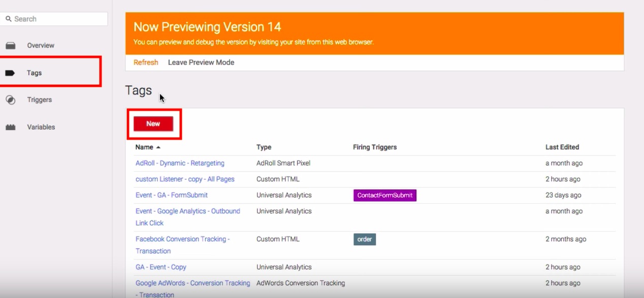The height and width of the screenshot is (298, 644).
Task: Create a tag with the New button
Action: coord(153,124)
